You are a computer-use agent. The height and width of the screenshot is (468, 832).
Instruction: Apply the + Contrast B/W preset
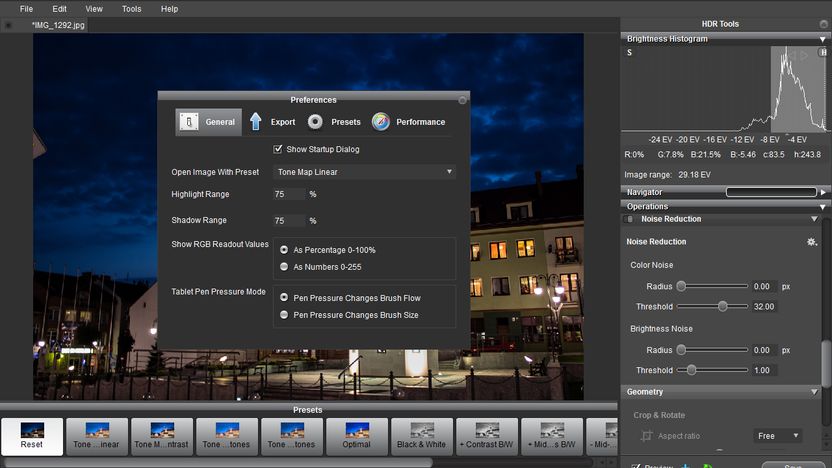click(x=487, y=436)
